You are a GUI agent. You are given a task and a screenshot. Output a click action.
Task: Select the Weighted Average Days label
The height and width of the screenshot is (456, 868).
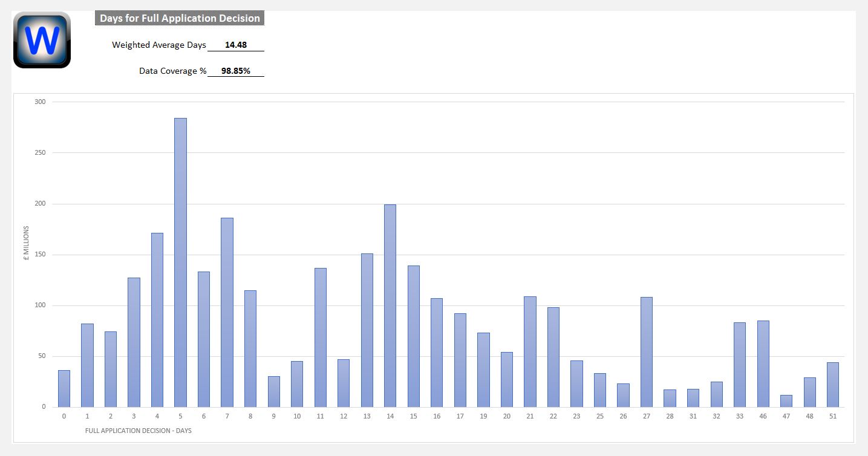tap(158, 45)
